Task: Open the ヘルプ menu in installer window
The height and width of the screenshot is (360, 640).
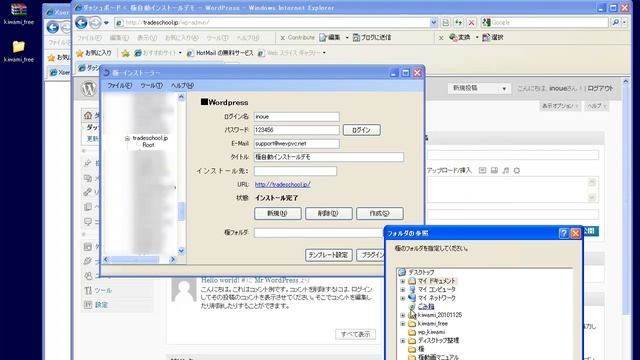Action: [182, 86]
